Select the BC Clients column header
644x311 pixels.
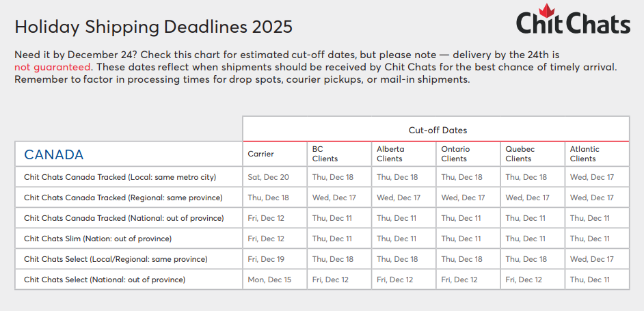pos(325,154)
